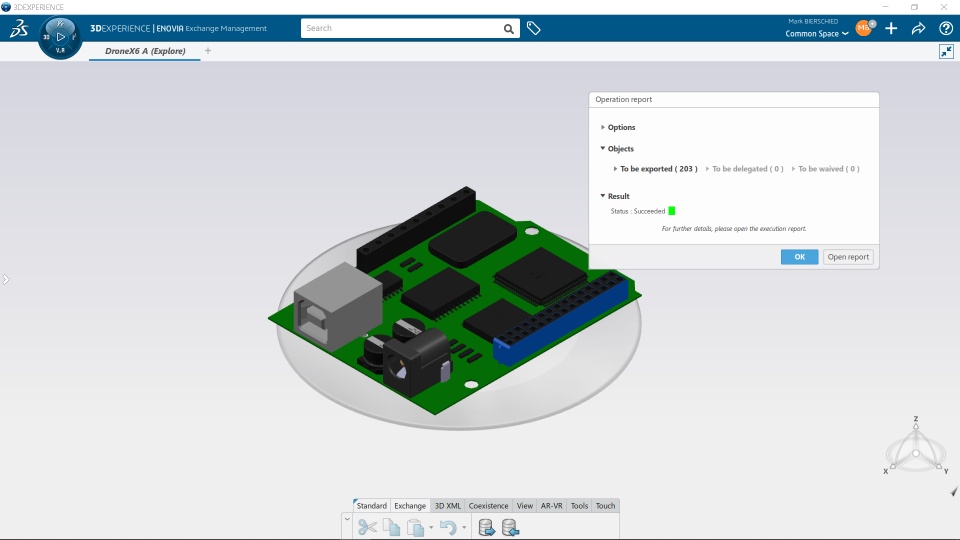The width and height of the screenshot is (960, 540).
Task: Click the OK button in Operation report
Action: [x=800, y=257]
